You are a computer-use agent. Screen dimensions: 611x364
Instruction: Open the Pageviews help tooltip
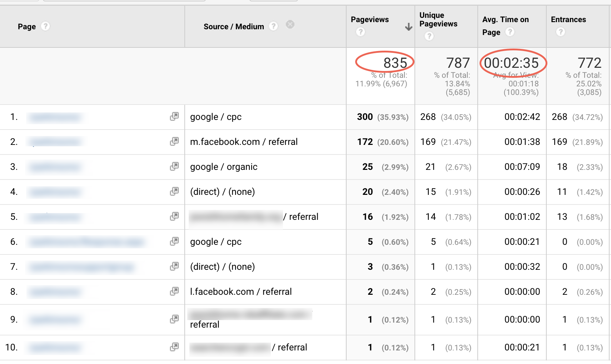pos(361,32)
